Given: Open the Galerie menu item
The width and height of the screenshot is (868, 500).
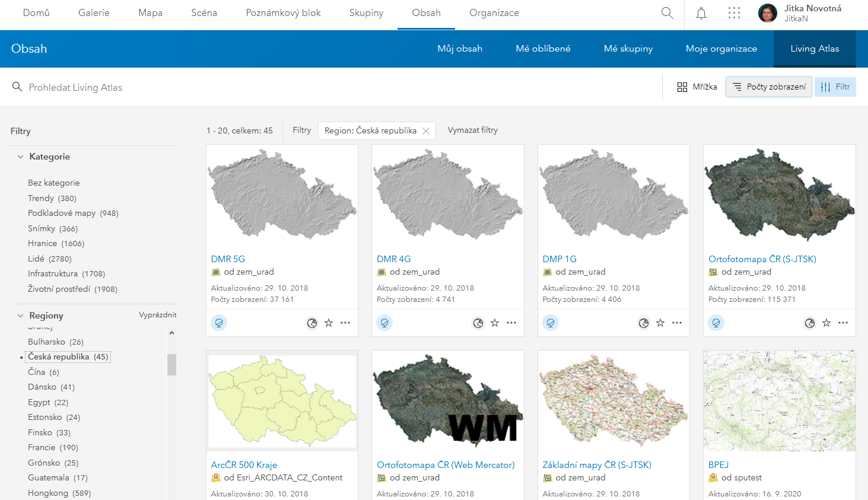Looking at the screenshot, I should 94,13.
